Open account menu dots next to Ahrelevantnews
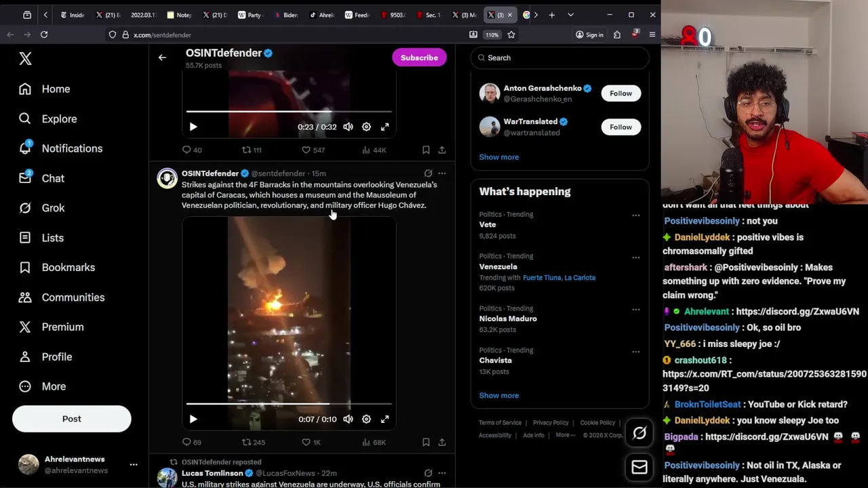The image size is (868, 488). pos(134,464)
